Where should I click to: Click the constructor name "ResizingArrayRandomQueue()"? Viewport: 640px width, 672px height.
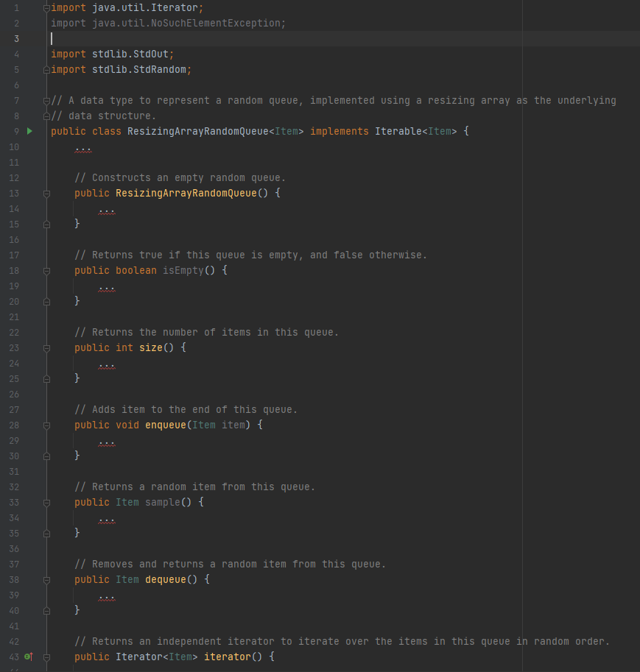click(x=191, y=194)
